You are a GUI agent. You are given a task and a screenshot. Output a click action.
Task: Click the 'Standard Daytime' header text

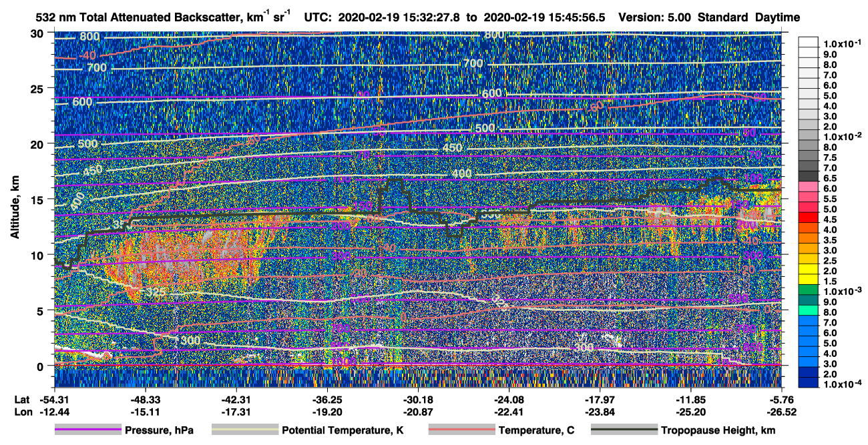(x=748, y=17)
